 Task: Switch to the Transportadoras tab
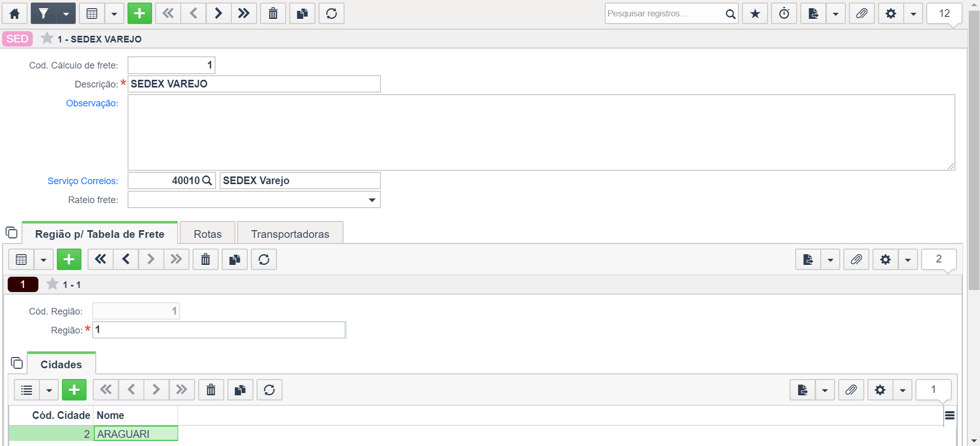pyautogui.click(x=290, y=234)
